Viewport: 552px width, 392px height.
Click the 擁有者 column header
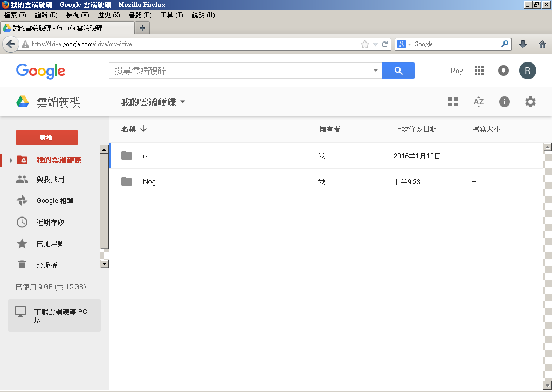[330, 129]
